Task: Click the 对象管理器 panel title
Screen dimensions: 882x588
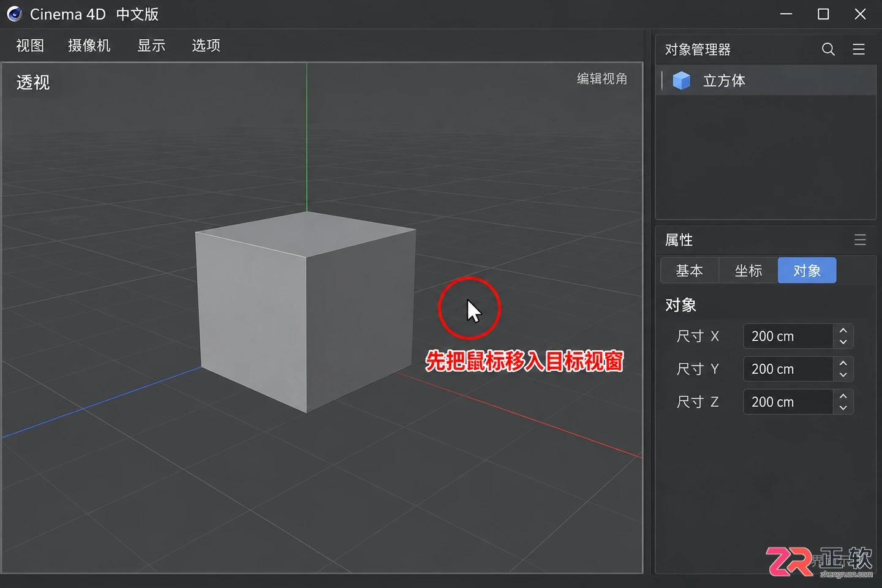Action: [698, 50]
